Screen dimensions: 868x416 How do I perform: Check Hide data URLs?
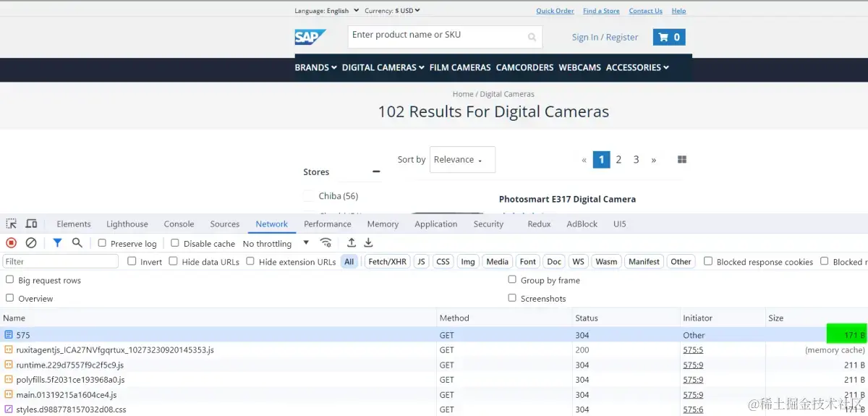(x=174, y=261)
